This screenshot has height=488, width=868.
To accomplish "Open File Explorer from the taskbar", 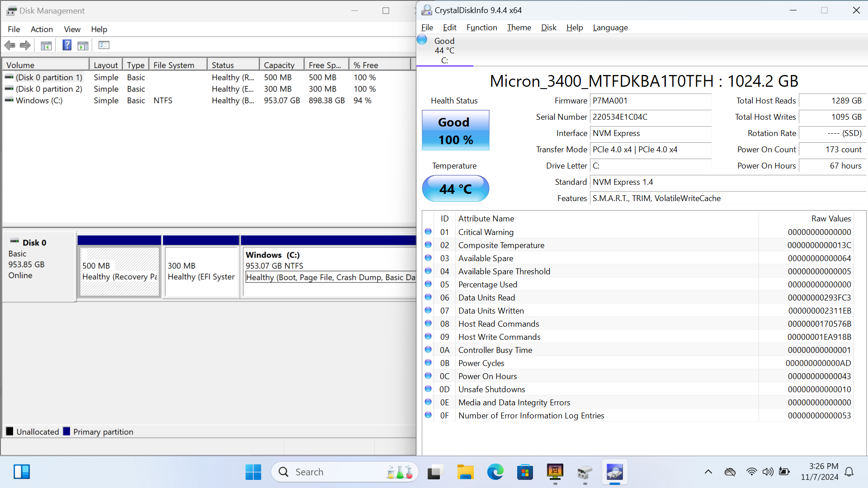I will click(x=465, y=472).
